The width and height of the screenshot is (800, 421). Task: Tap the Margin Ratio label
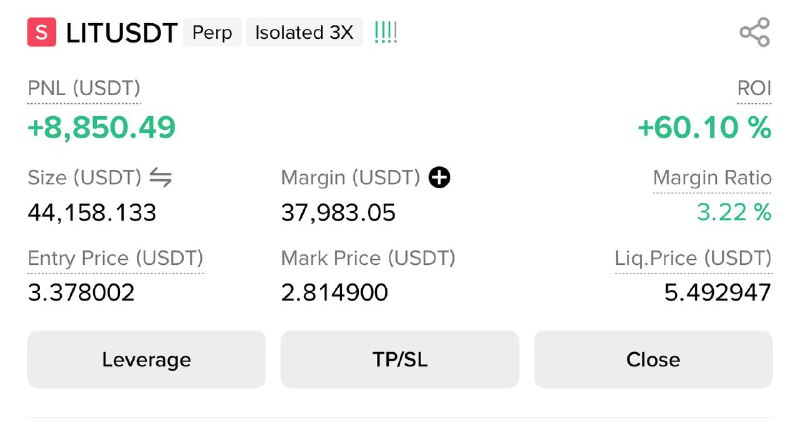click(x=712, y=178)
